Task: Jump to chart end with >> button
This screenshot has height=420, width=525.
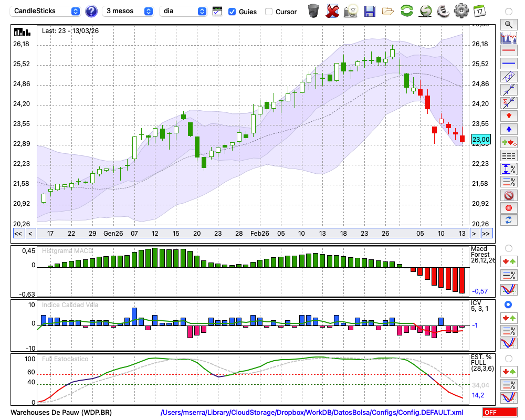Action: [486, 234]
